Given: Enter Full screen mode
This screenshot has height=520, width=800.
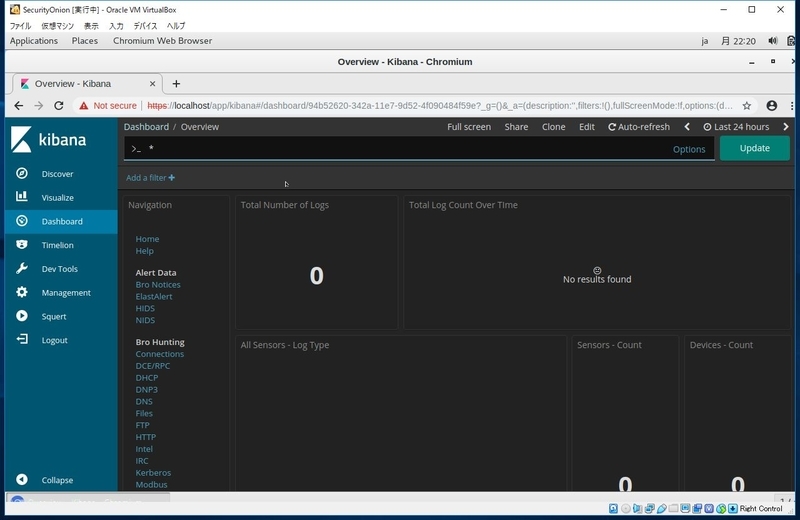Looking at the screenshot, I should click(469, 127).
